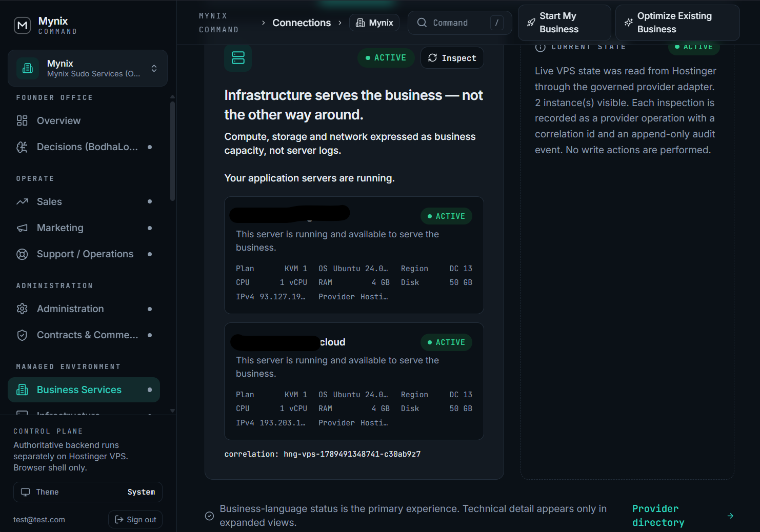The width and height of the screenshot is (760, 532).
Task: Click the IPv4 93.127.19… value
Action: (x=283, y=297)
